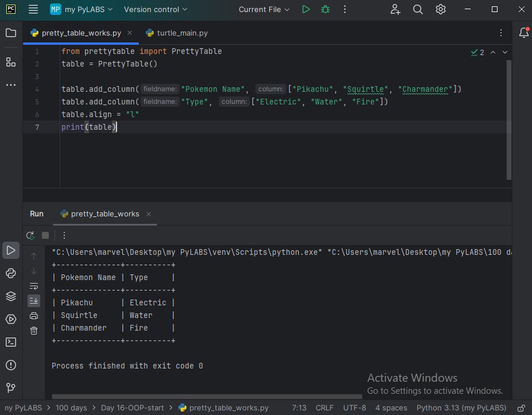
Task: Click the from prettytable import line
Action: point(142,51)
